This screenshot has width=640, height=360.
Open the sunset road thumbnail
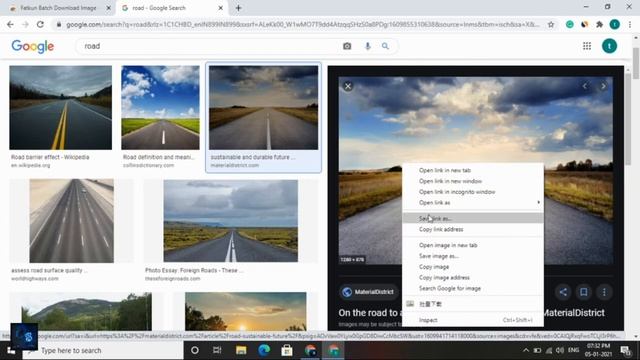246,311
